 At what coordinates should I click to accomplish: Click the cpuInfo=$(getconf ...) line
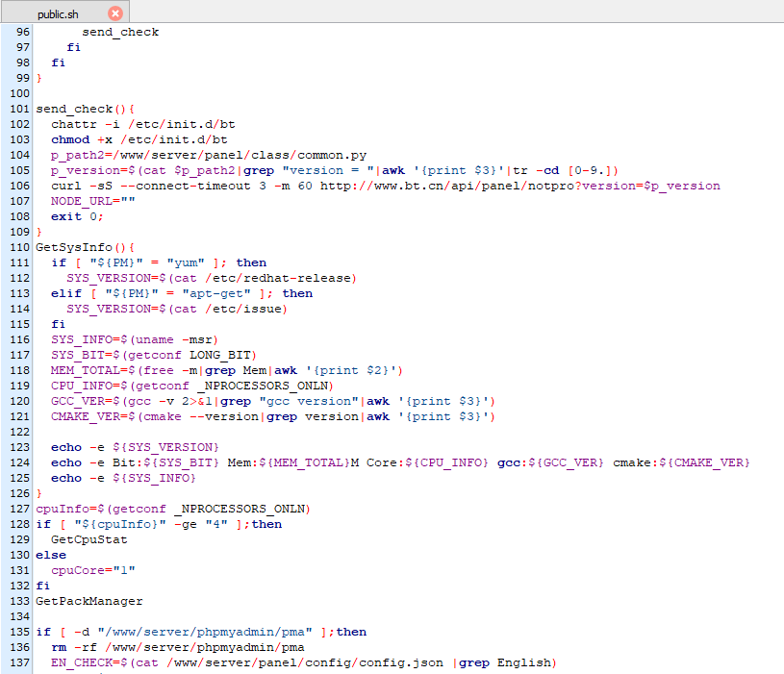tap(173, 510)
